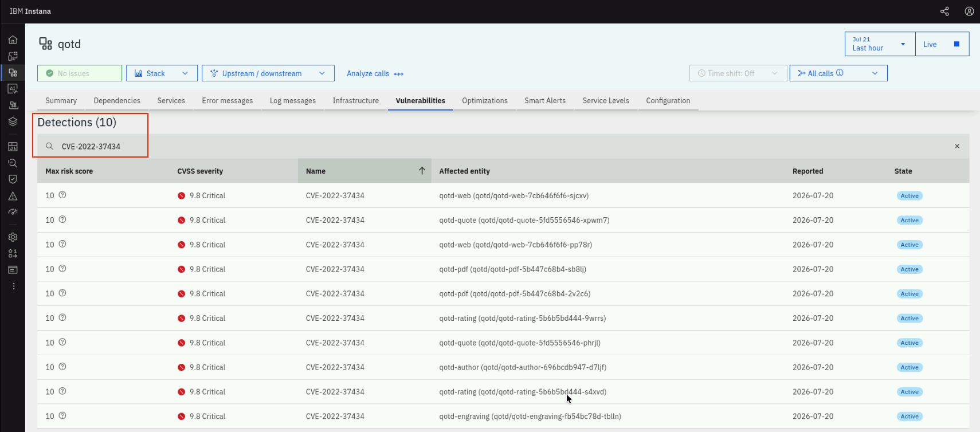Viewport: 980px width, 432px height.
Task: Open the Home icon in sidebar
Action: click(x=13, y=40)
